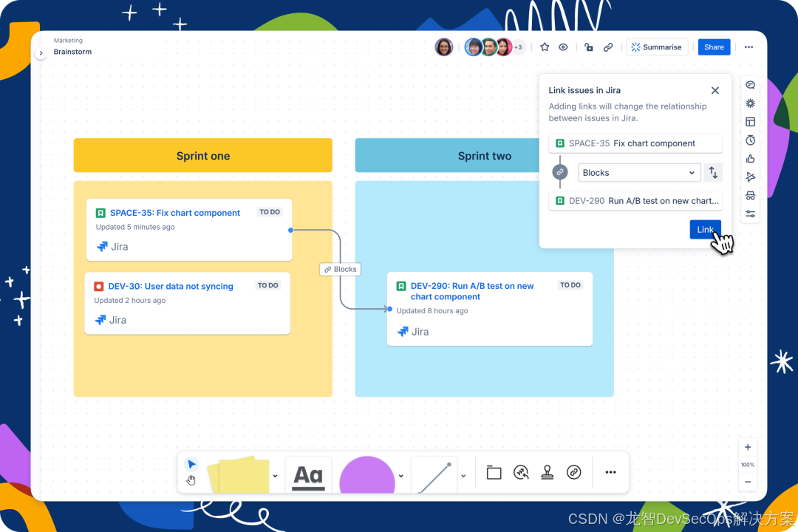The width and height of the screenshot is (798, 532).
Task: Open the header more options menu
Action: (x=748, y=47)
